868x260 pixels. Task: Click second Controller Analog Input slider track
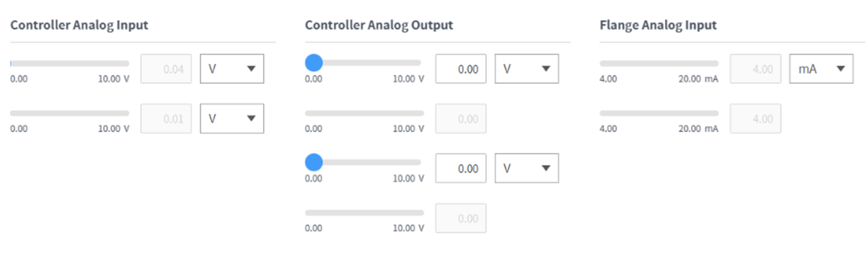pyautogui.click(x=70, y=113)
